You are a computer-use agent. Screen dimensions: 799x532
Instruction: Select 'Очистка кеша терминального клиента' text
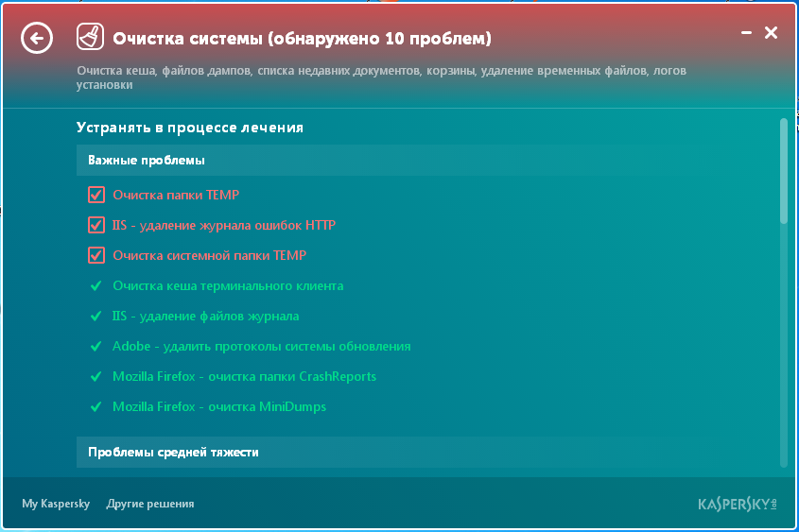click(x=228, y=286)
